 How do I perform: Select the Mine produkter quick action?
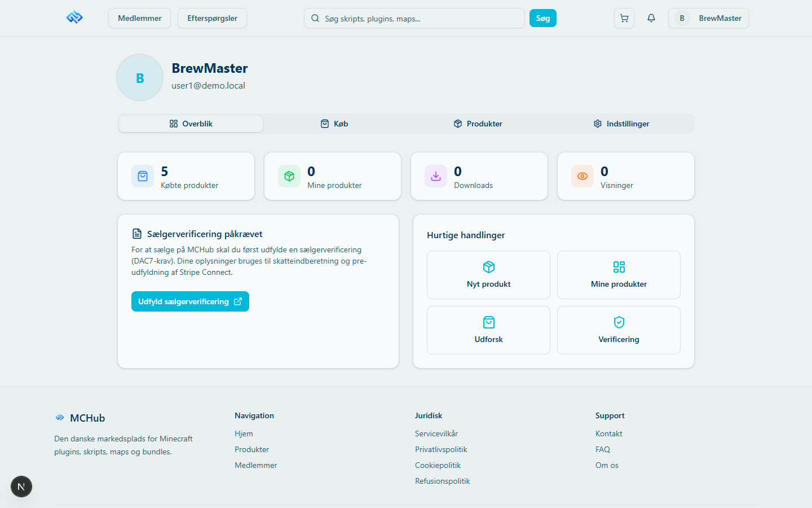point(619,275)
